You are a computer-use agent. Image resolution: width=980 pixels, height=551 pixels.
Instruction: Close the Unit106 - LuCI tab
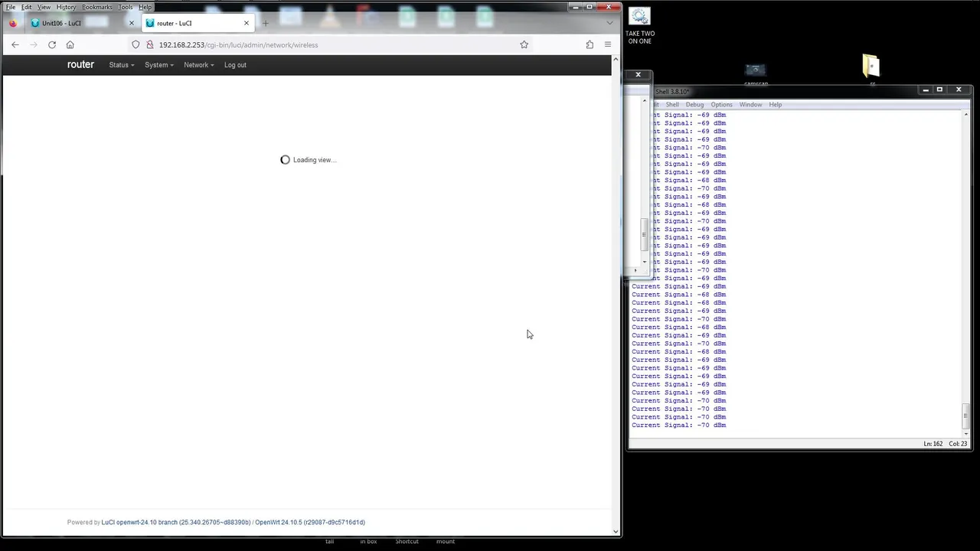click(x=131, y=23)
